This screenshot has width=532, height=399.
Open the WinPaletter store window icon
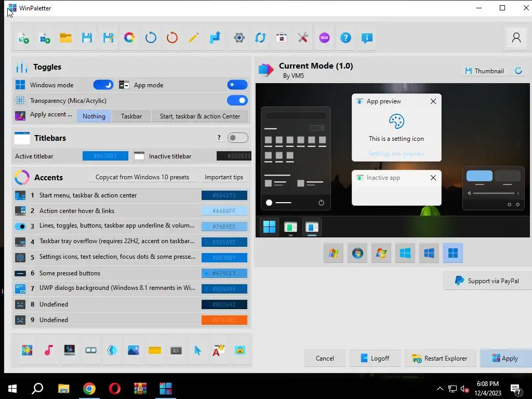[x=281, y=37]
